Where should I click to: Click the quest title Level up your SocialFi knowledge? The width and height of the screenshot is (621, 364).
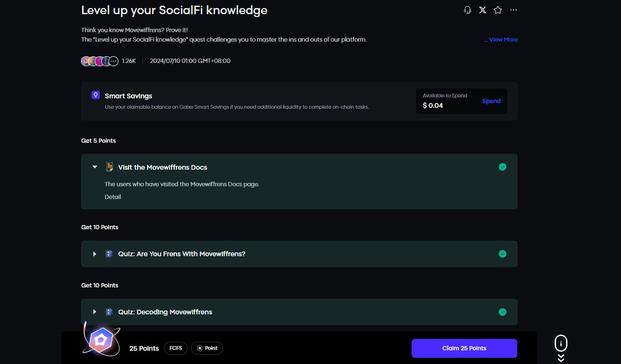click(x=174, y=10)
